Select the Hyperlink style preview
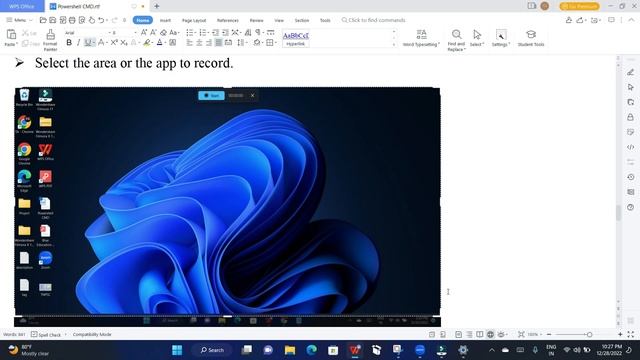Viewport: 640px width, 360px height. tap(296, 39)
